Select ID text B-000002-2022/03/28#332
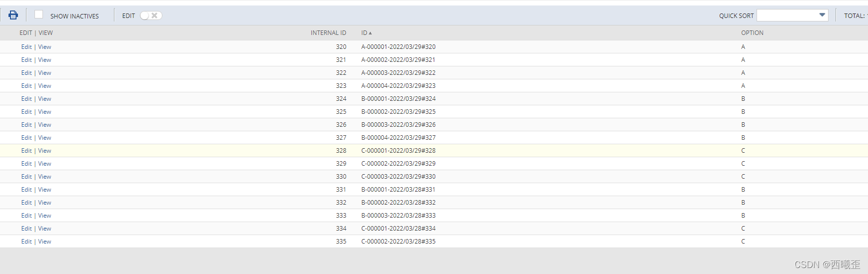This screenshot has width=868, height=274. (398, 203)
